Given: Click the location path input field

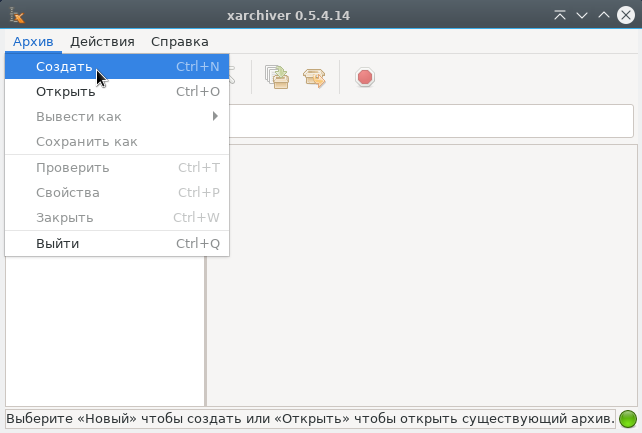Looking at the screenshot, I should click(x=432, y=121).
